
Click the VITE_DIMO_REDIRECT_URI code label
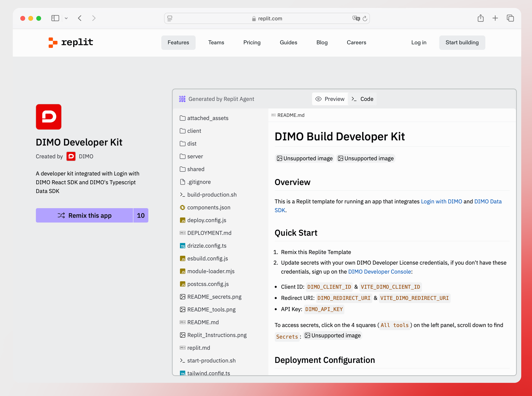click(x=414, y=298)
